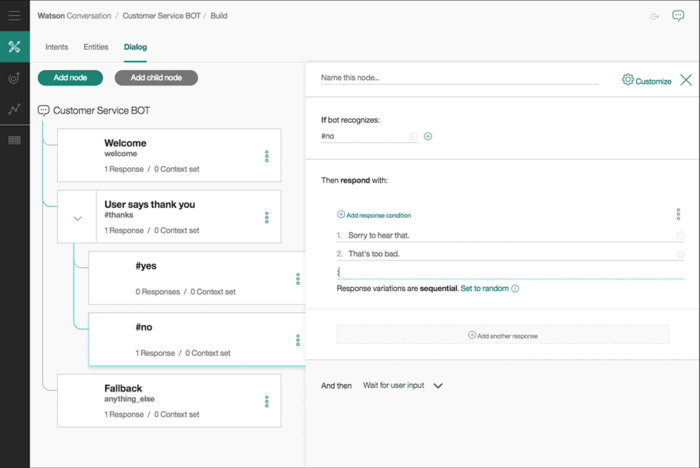Click info icon beside Set to random
Screen dimensions: 700x468
(x=516, y=288)
